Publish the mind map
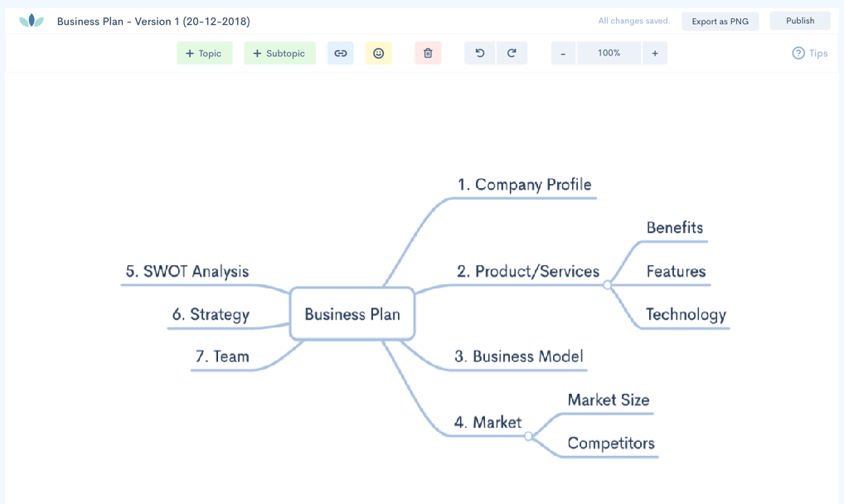 pyautogui.click(x=799, y=20)
